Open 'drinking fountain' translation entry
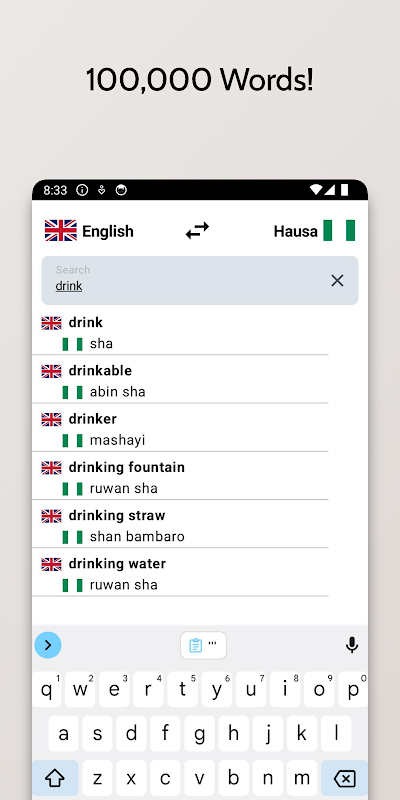 (x=180, y=477)
